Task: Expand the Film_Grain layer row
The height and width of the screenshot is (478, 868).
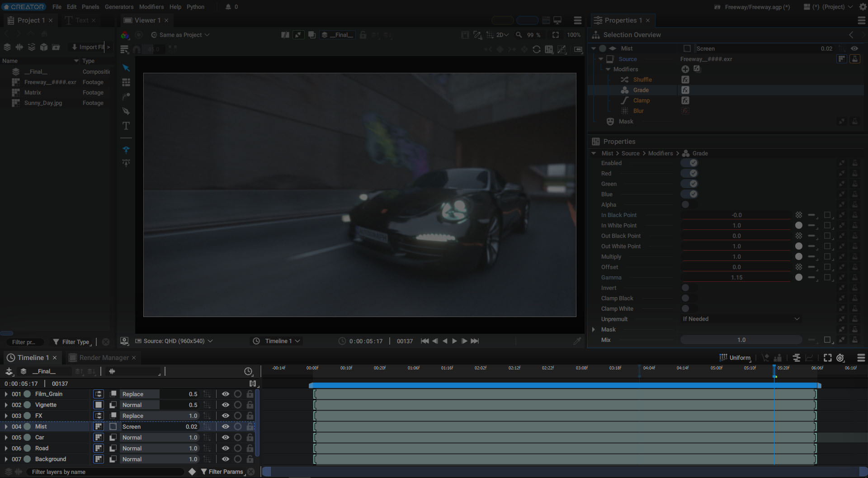Action: [6, 394]
